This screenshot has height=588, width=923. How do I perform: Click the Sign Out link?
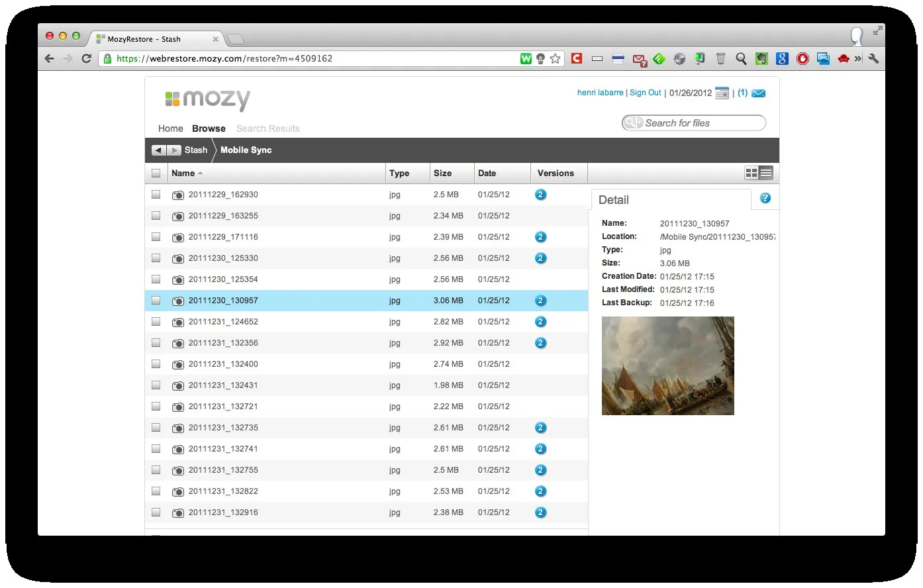pyautogui.click(x=646, y=93)
